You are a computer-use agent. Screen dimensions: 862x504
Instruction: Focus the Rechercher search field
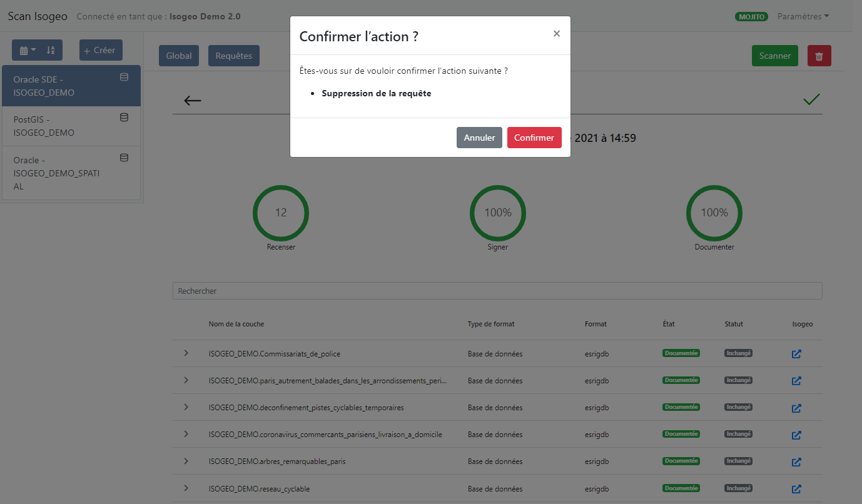(x=497, y=291)
